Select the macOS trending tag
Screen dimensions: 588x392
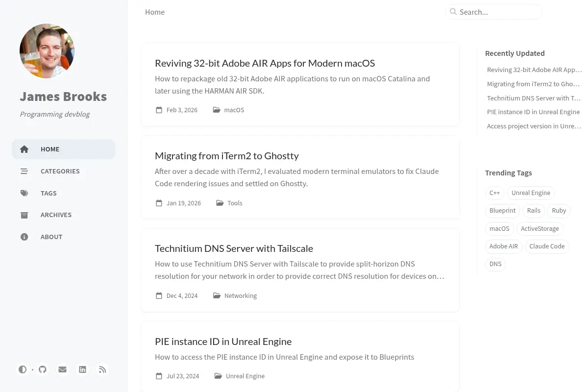(x=499, y=228)
